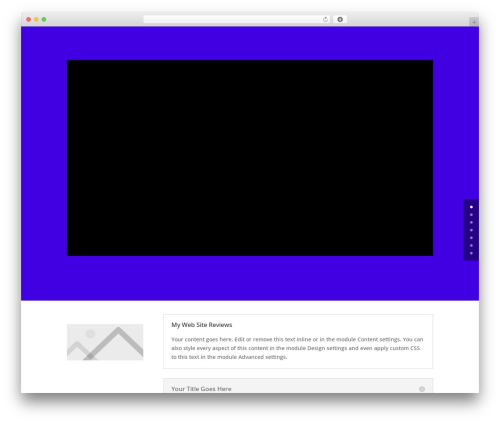Click the download icon beside address bar
Viewport: 500px width, 423px height.
340,19
